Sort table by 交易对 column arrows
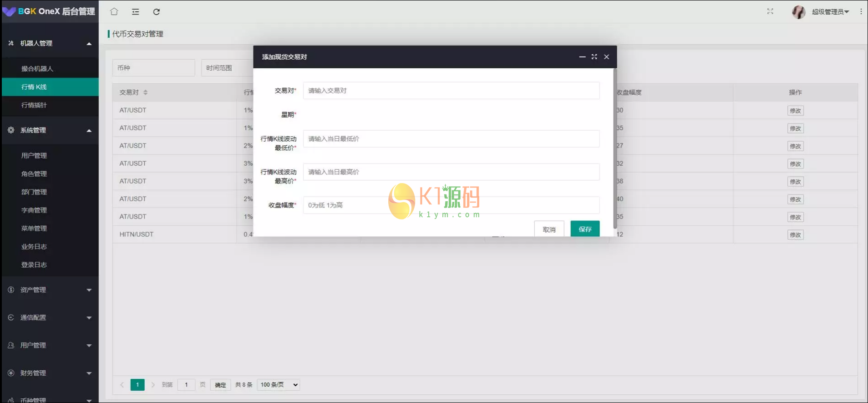Viewport: 868px width, 403px height. click(x=146, y=92)
